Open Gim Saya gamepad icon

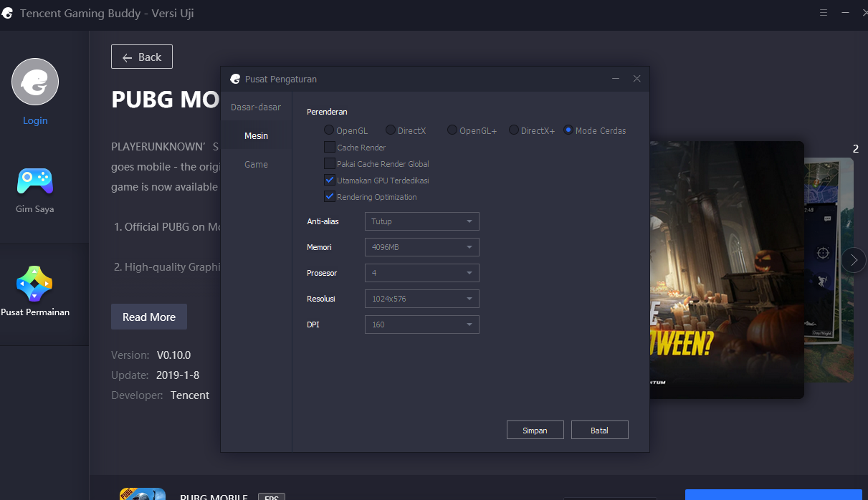35,181
